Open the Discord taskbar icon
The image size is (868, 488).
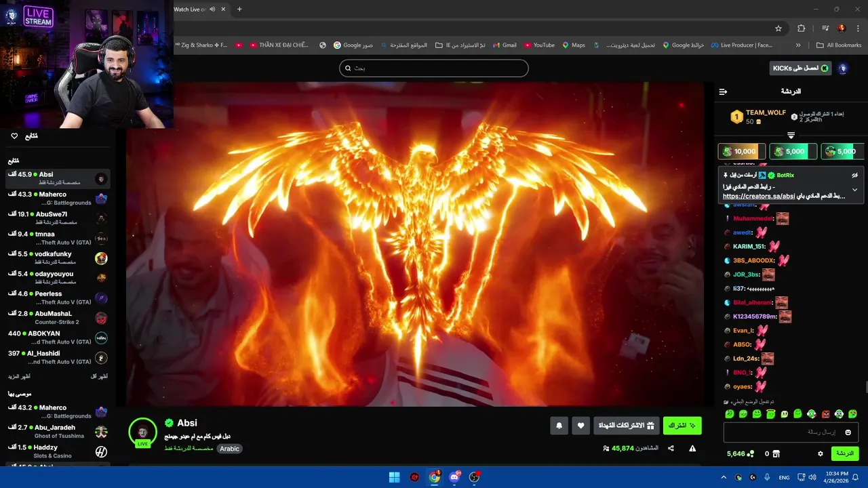(x=454, y=477)
